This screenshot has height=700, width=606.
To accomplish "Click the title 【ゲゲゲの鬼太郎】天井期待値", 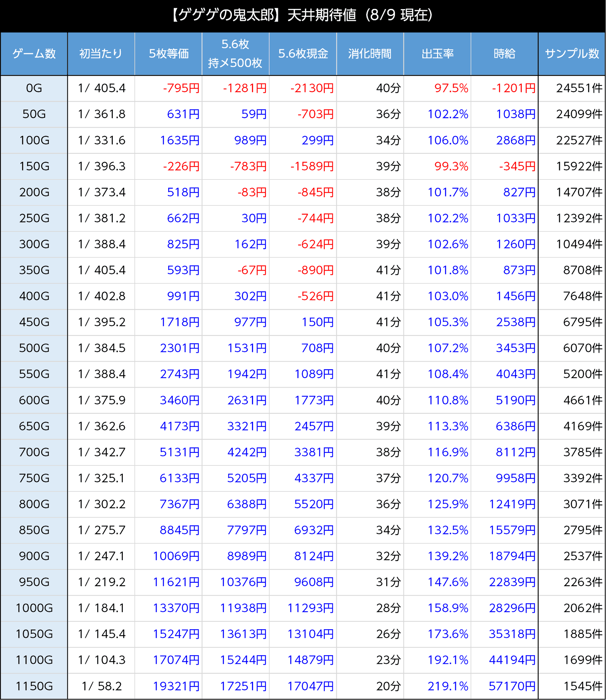I will [263, 15].
